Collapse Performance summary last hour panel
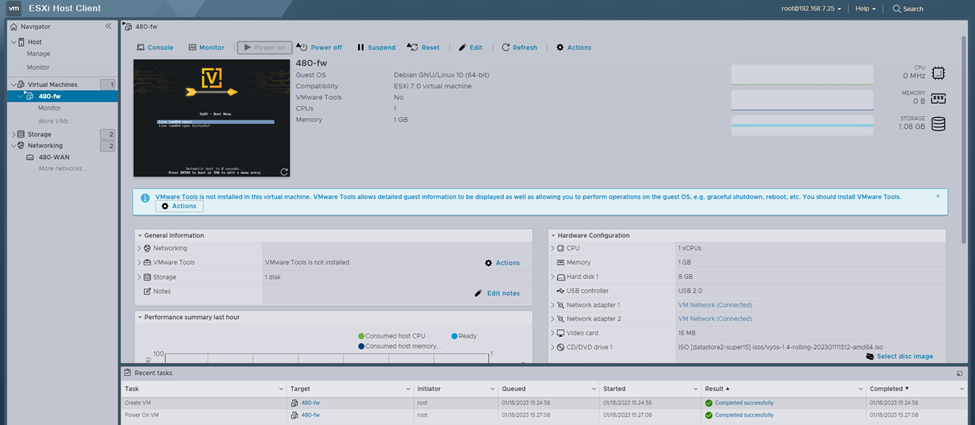975x425 pixels. click(140, 317)
